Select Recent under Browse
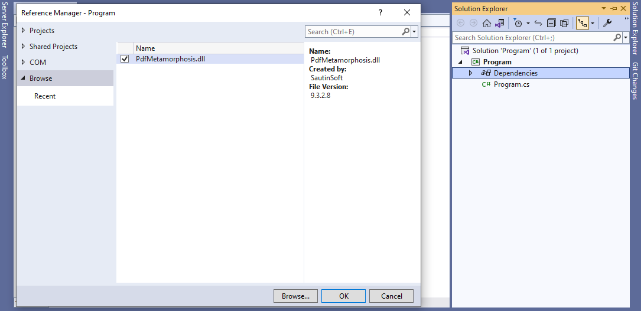The image size is (644, 314). pyautogui.click(x=45, y=96)
